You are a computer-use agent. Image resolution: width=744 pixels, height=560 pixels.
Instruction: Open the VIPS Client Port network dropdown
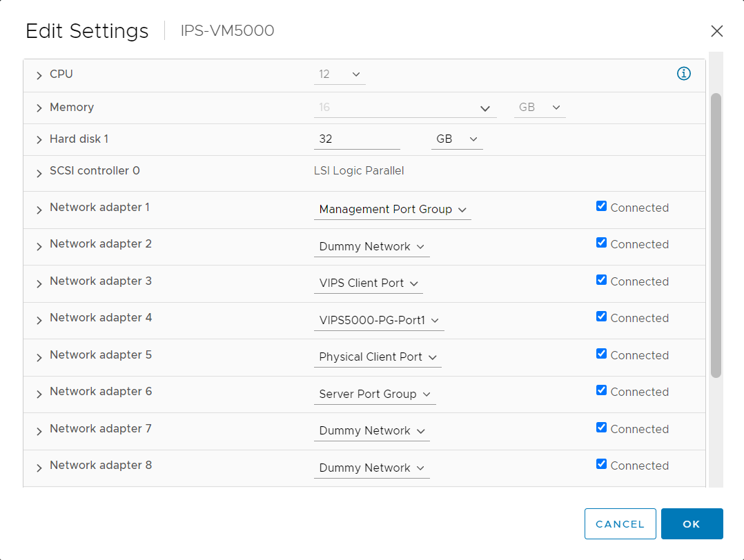369,283
